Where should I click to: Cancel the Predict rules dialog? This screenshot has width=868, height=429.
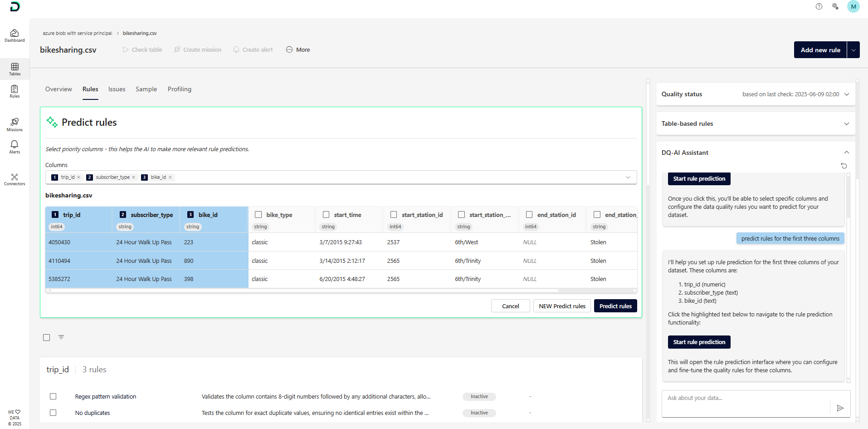(510, 306)
